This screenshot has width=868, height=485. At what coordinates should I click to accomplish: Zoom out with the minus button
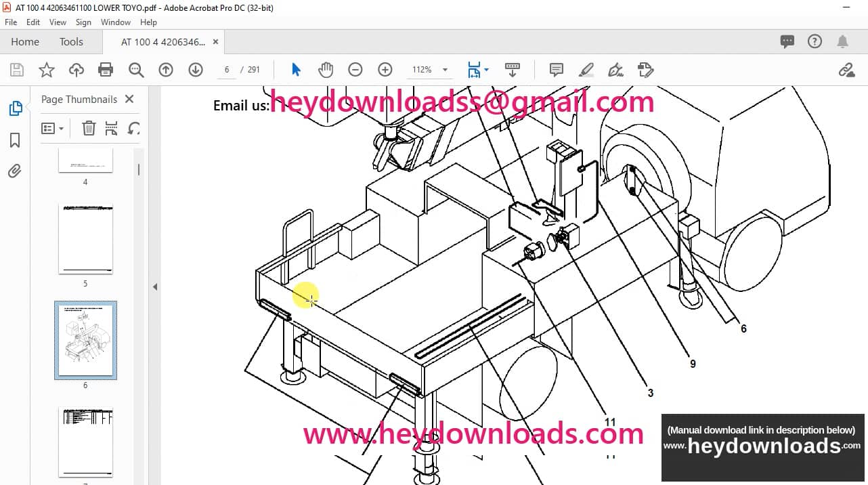pos(355,70)
